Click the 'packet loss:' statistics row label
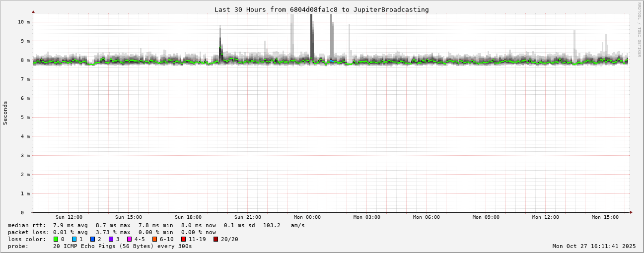This screenshot has width=644, height=253. [28, 232]
